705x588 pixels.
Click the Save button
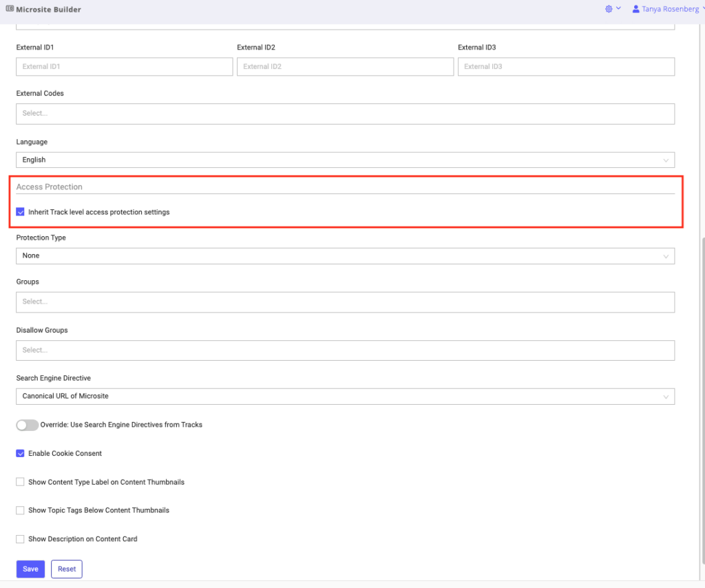(30, 569)
